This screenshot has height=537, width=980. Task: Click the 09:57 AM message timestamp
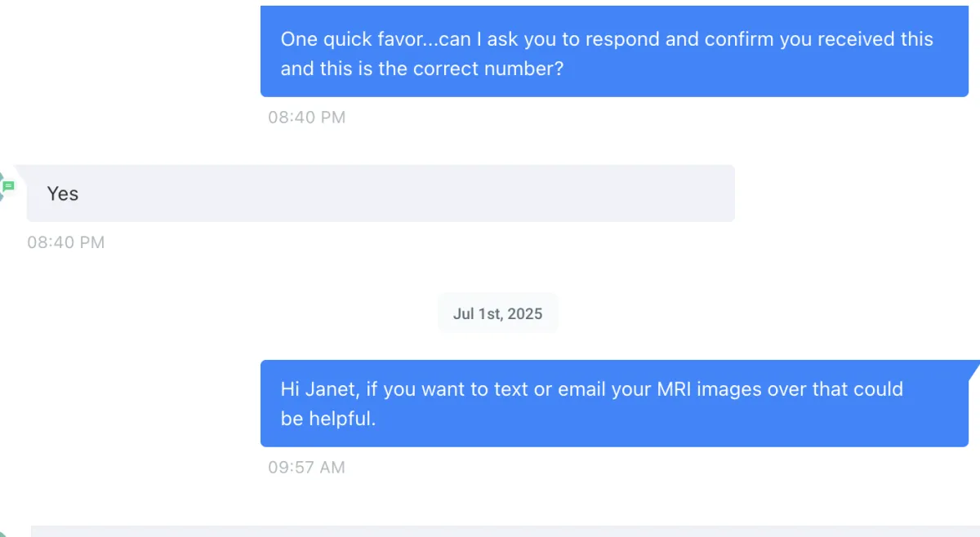tap(307, 468)
